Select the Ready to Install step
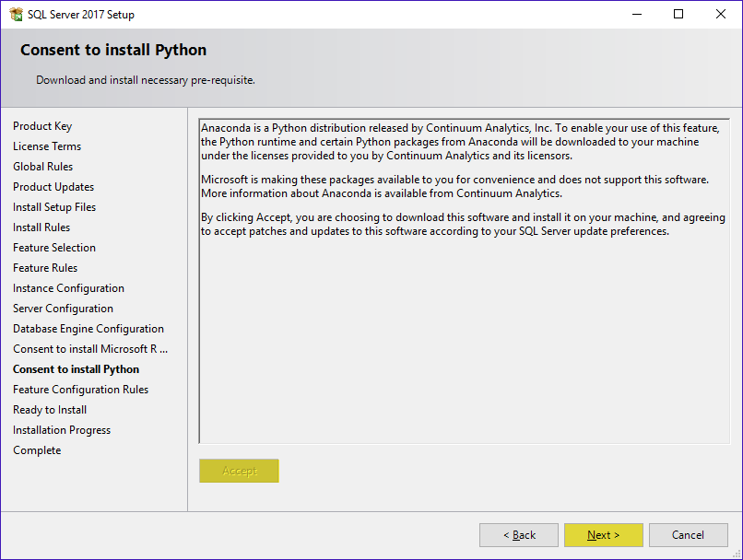This screenshot has height=560, width=743. [x=50, y=410]
